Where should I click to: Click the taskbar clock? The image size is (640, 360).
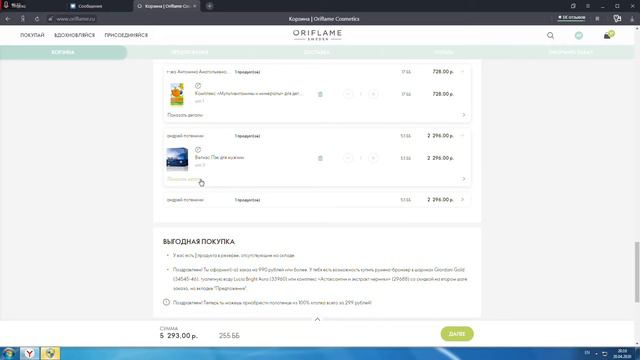pyautogui.click(x=622, y=353)
